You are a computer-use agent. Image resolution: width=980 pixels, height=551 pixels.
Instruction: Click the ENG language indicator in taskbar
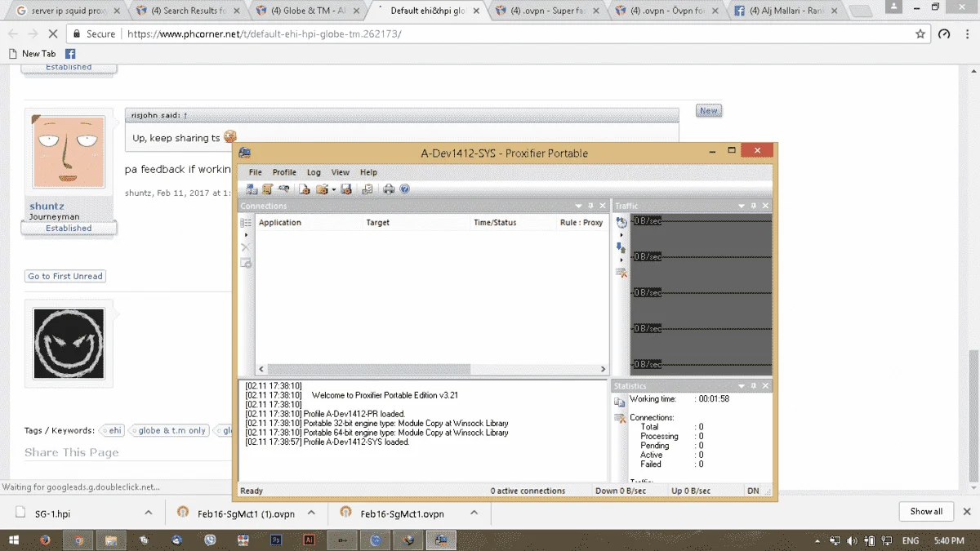[910, 540]
